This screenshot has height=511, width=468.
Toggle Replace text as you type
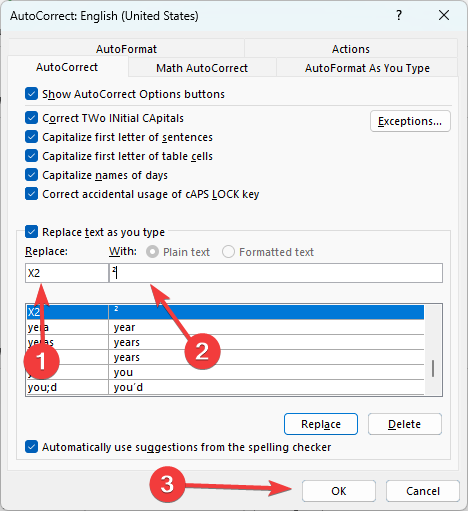pyautogui.click(x=31, y=232)
